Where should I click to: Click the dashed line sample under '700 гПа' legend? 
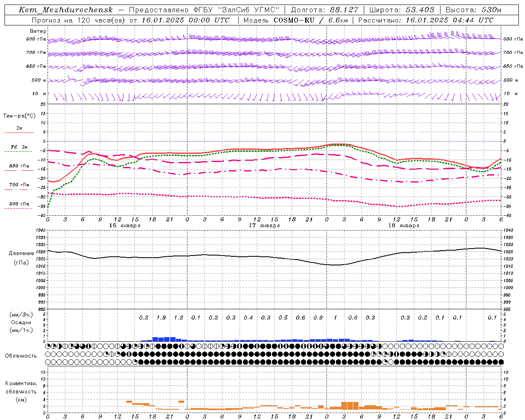18,189
